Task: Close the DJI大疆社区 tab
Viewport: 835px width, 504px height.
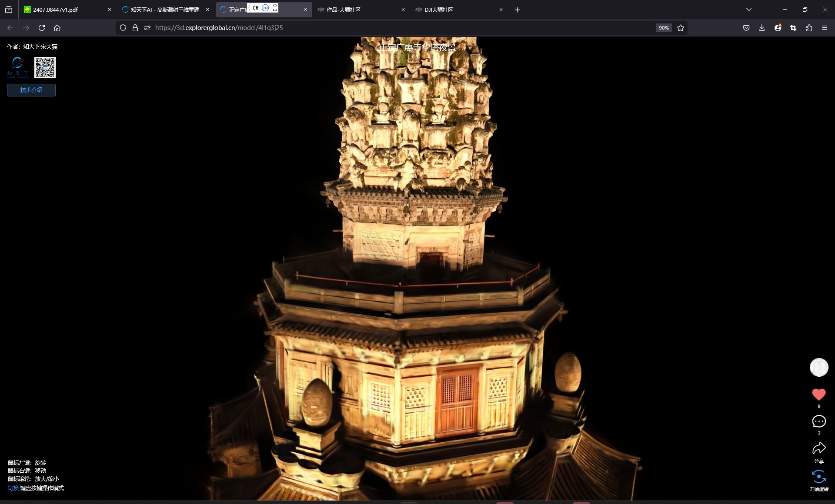Action: tap(501, 10)
